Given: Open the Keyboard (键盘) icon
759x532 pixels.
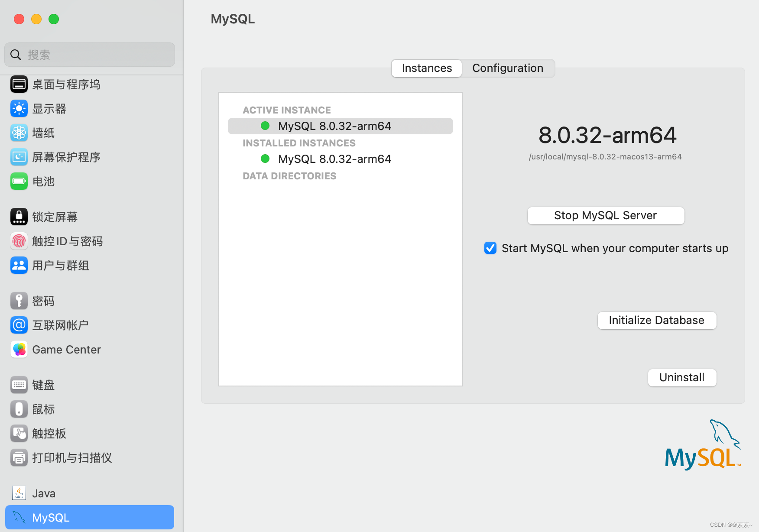Looking at the screenshot, I should 19,385.
